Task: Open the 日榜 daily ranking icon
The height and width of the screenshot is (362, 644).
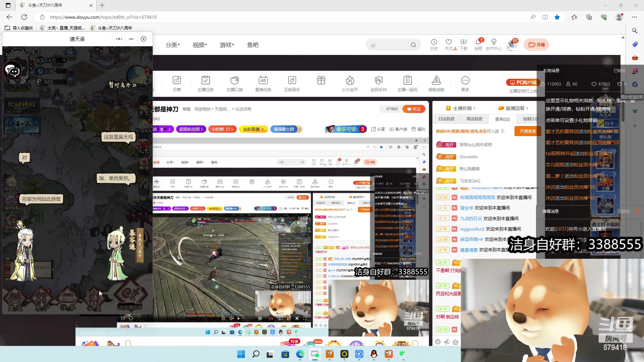Action: coord(177,83)
